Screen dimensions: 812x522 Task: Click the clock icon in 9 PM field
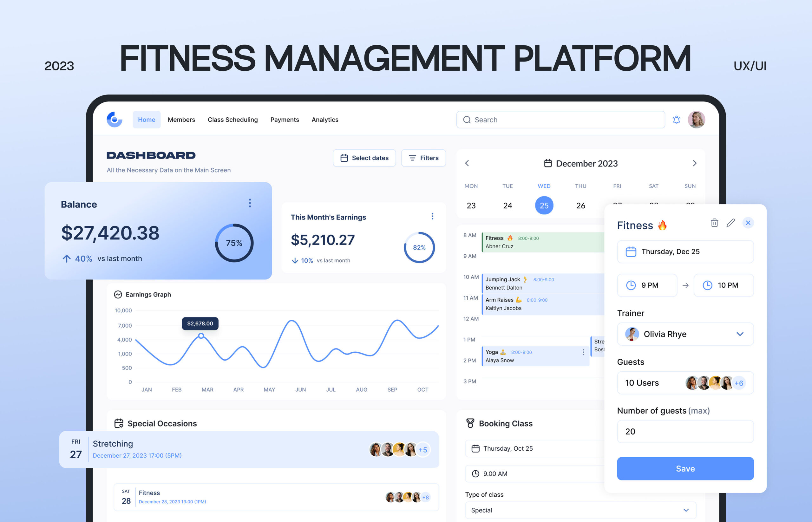pyautogui.click(x=631, y=285)
